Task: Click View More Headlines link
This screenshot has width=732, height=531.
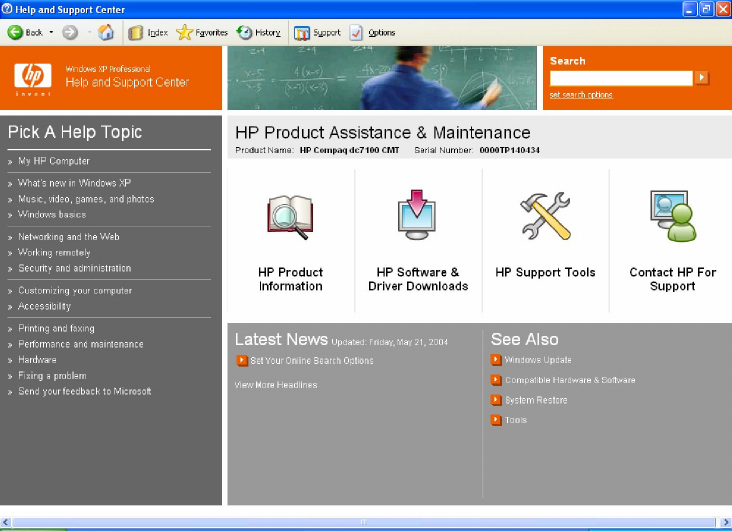Action: click(x=276, y=385)
